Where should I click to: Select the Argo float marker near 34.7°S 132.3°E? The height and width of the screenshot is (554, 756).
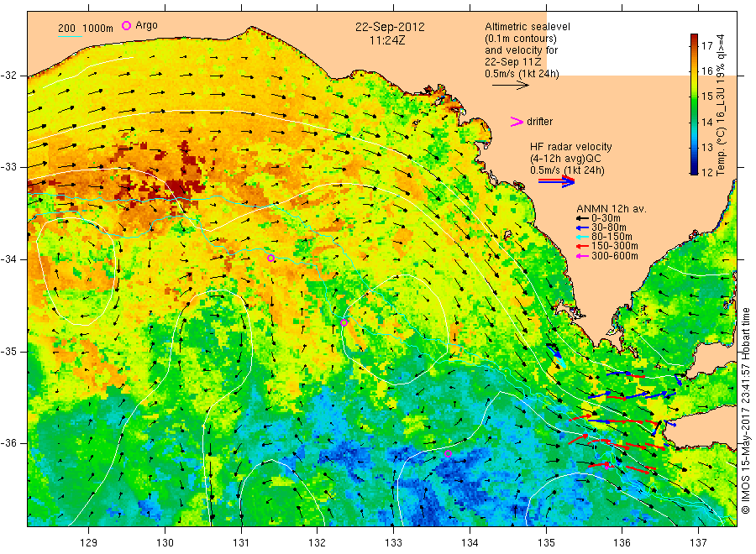pyautogui.click(x=344, y=323)
